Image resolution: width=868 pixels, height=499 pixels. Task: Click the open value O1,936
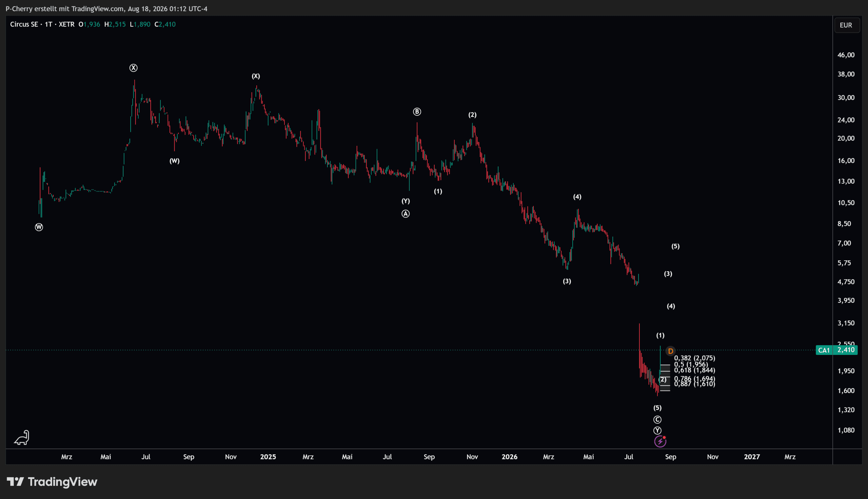(90, 24)
